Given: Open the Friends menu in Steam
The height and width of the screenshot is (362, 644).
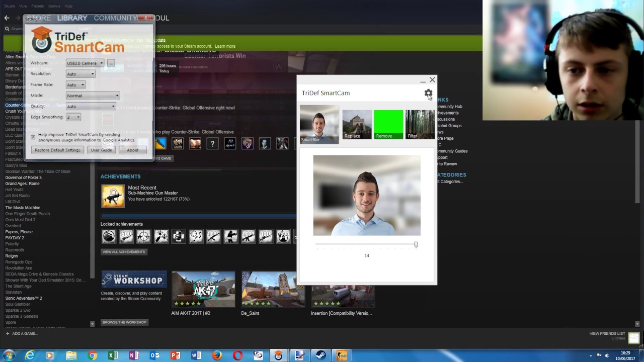Looking at the screenshot, I should tap(37, 6).
